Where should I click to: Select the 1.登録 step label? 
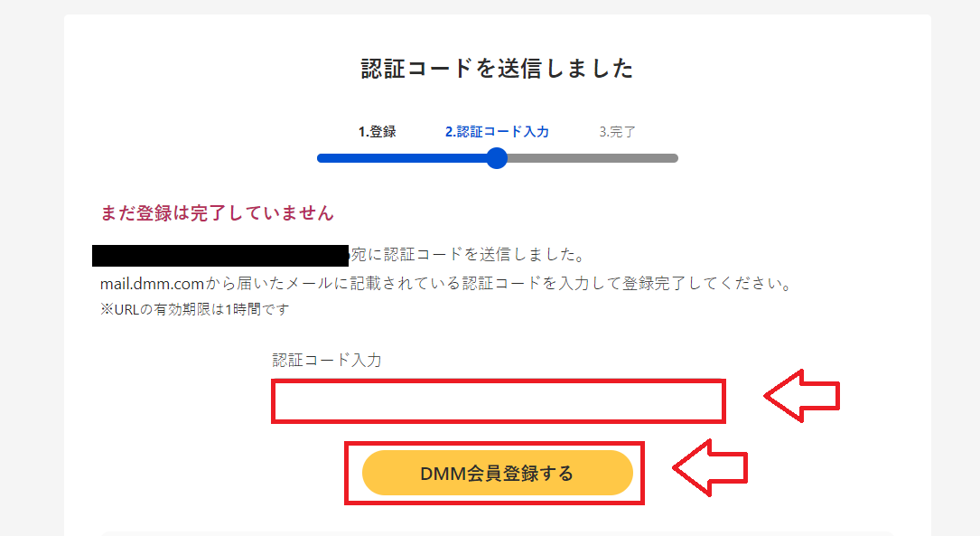coord(377,132)
